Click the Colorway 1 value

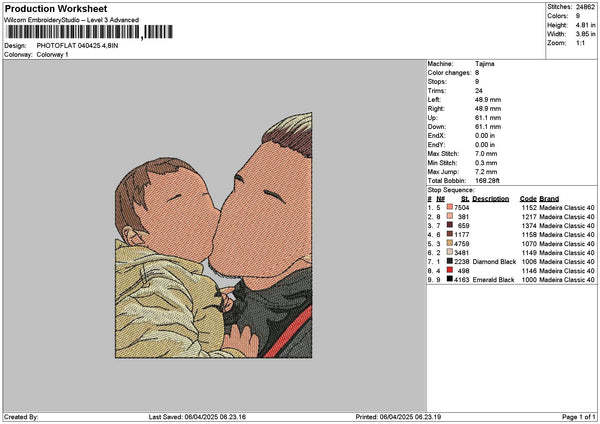point(52,55)
